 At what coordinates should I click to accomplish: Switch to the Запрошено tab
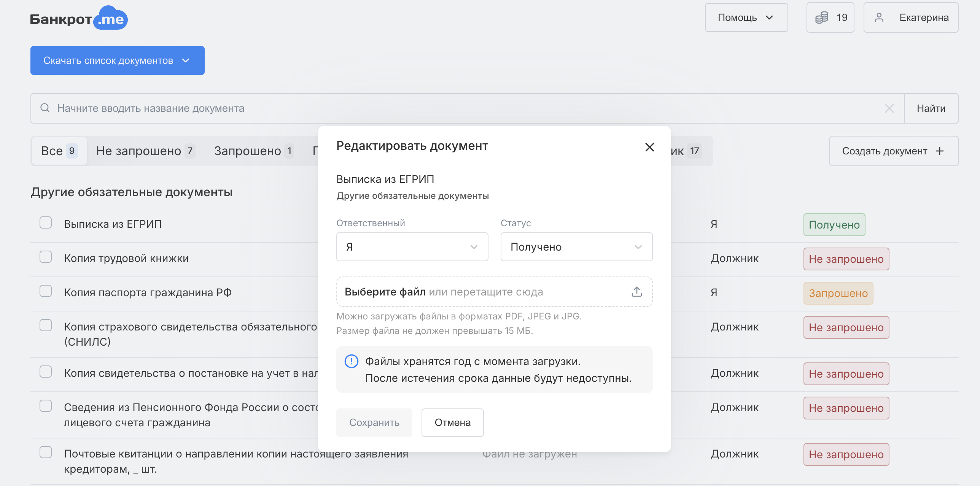[253, 151]
